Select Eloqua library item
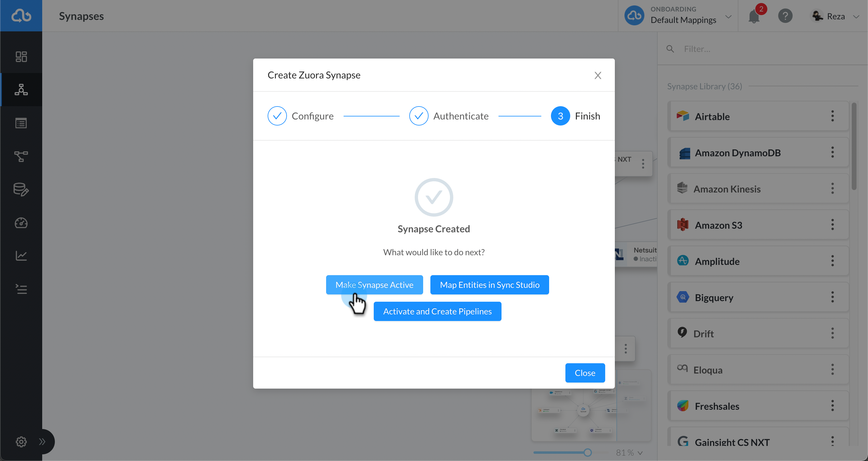 pos(758,370)
